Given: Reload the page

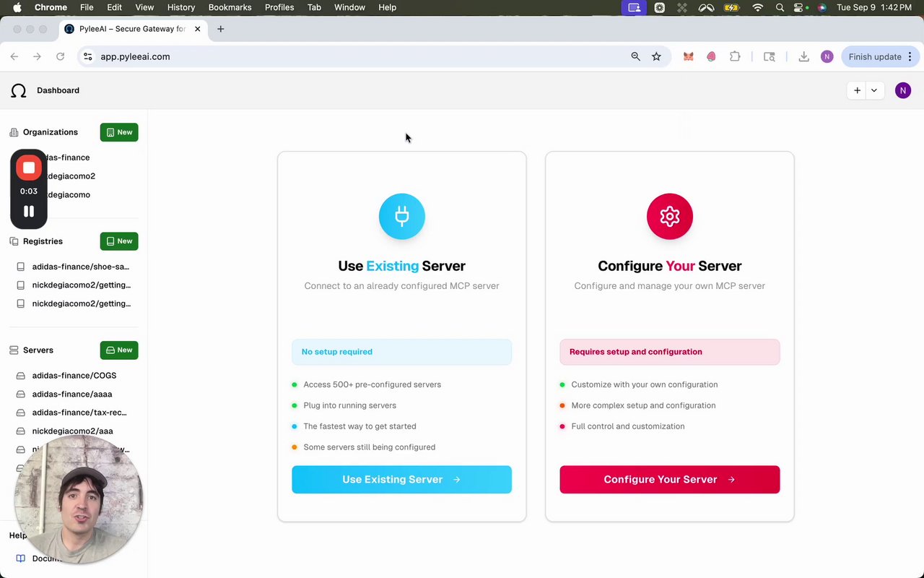Looking at the screenshot, I should (61, 56).
